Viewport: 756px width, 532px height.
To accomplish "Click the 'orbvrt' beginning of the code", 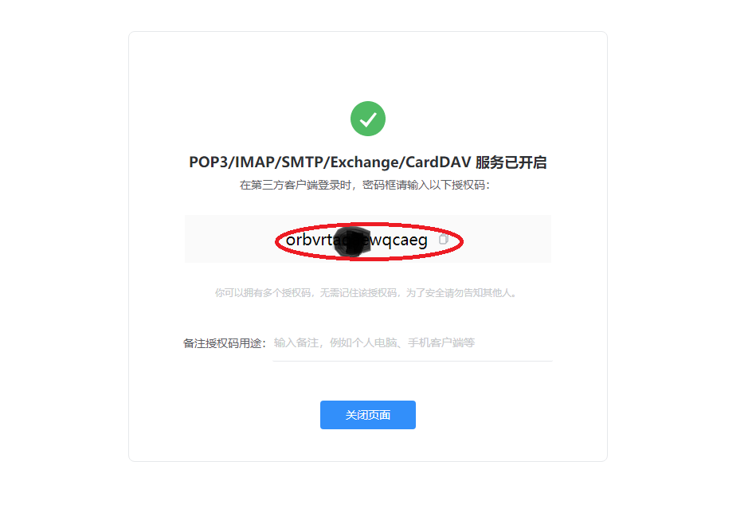I will pos(310,239).
